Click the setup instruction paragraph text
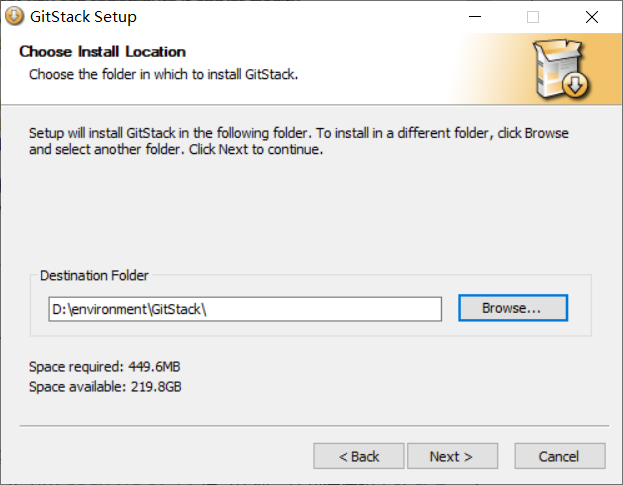The width and height of the screenshot is (623, 485). tap(299, 141)
